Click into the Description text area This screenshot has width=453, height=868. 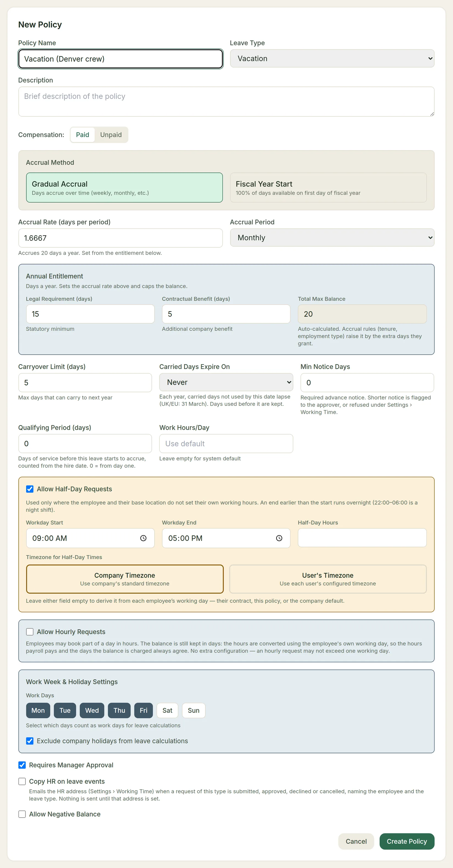[226, 102]
